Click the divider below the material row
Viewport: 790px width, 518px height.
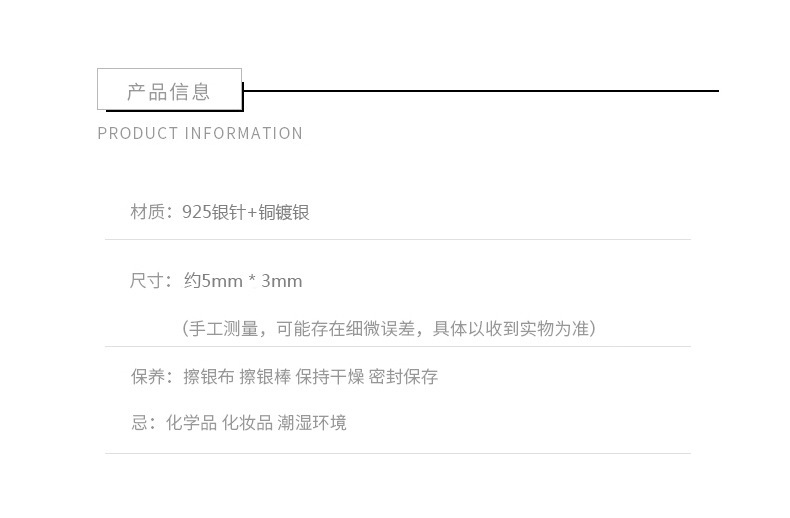tap(397, 240)
